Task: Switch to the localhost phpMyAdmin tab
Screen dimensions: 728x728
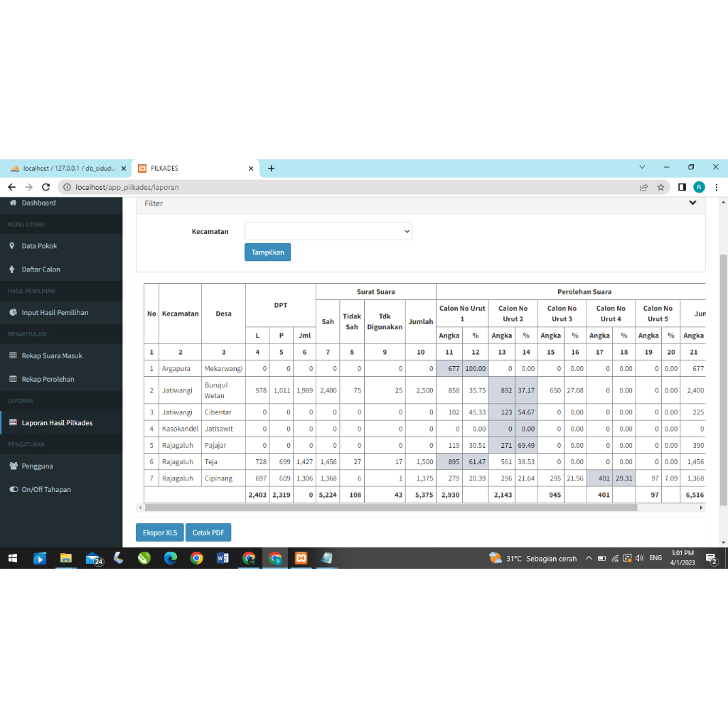Action: (x=65, y=168)
